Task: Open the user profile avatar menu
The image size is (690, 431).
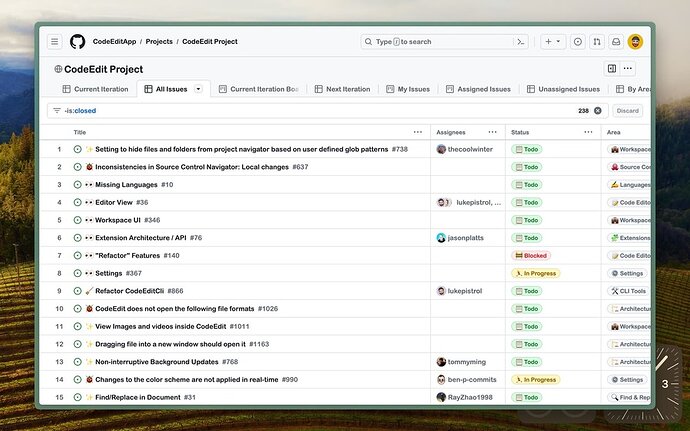Action: (635, 42)
